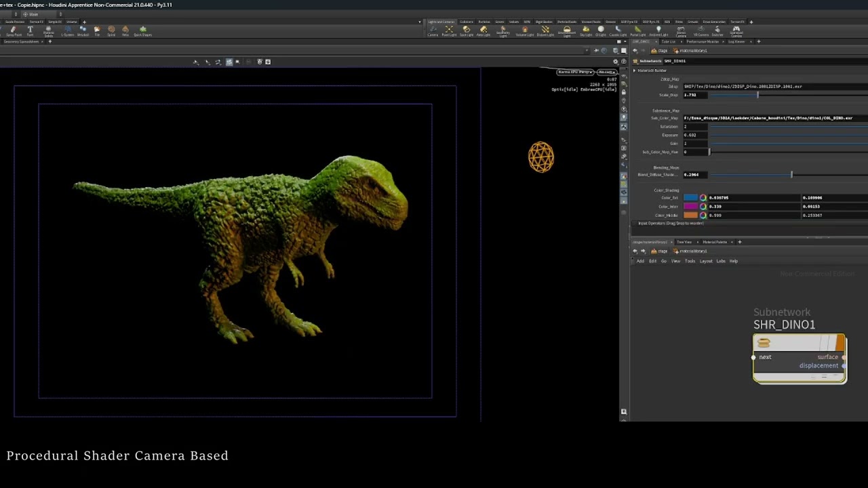
Task: Add a Volume Light from the shelf
Action: tap(525, 31)
